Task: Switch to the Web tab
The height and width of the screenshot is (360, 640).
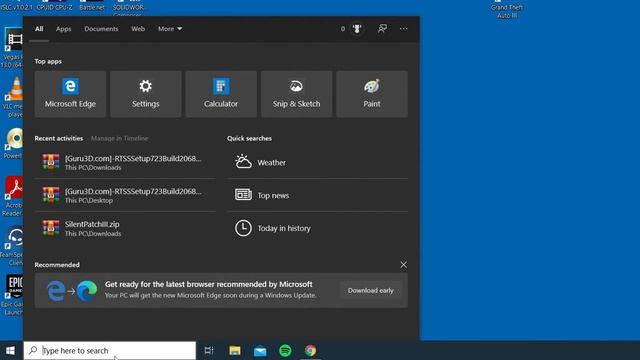Action: pyautogui.click(x=138, y=29)
